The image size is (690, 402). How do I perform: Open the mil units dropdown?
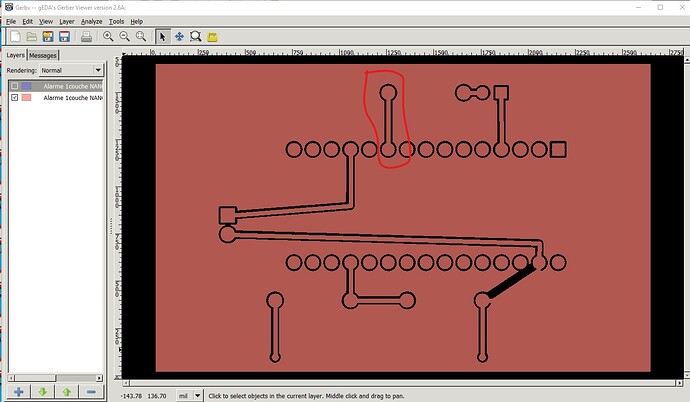(x=189, y=395)
